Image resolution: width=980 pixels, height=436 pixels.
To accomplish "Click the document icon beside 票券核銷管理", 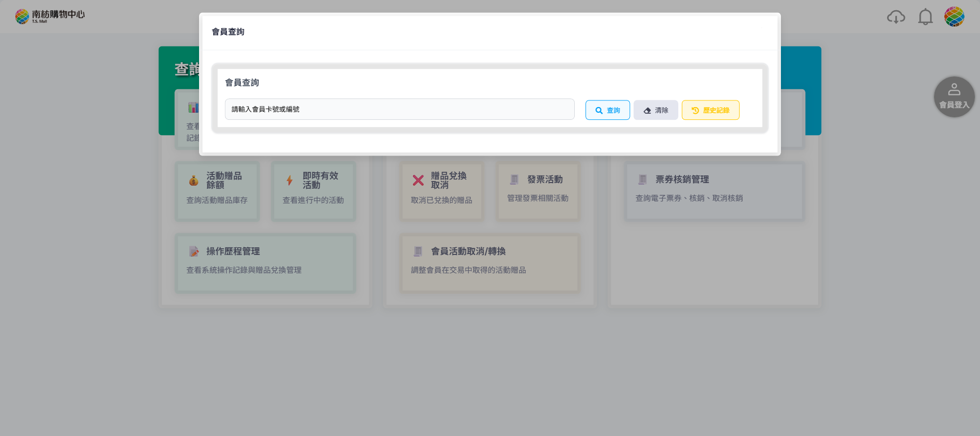I will pyautogui.click(x=643, y=179).
